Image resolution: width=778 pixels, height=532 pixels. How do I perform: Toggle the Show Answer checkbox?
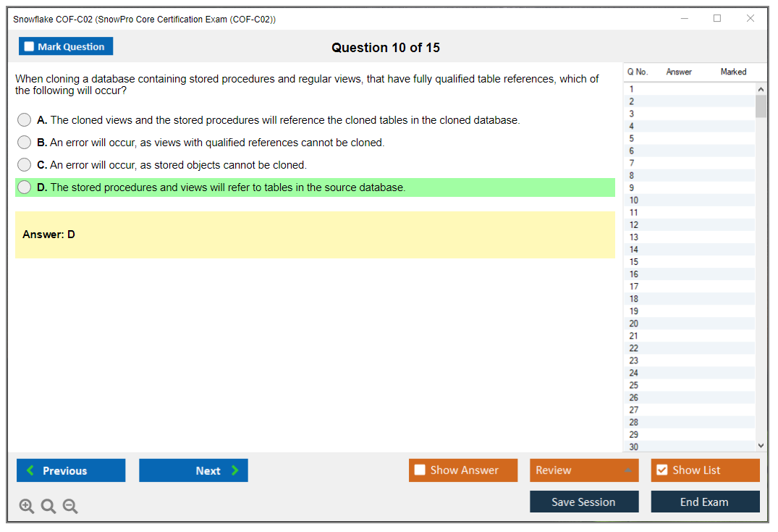point(420,470)
